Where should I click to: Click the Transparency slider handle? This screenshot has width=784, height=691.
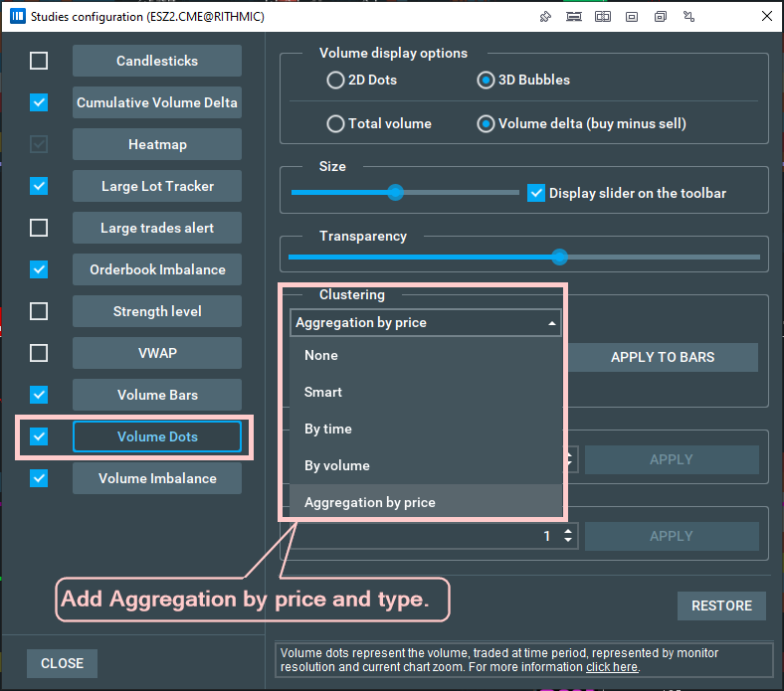tap(559, 257)
